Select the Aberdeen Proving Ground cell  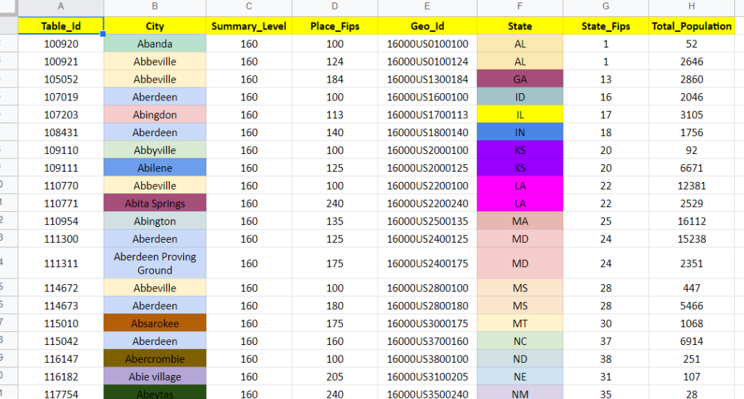155,263
